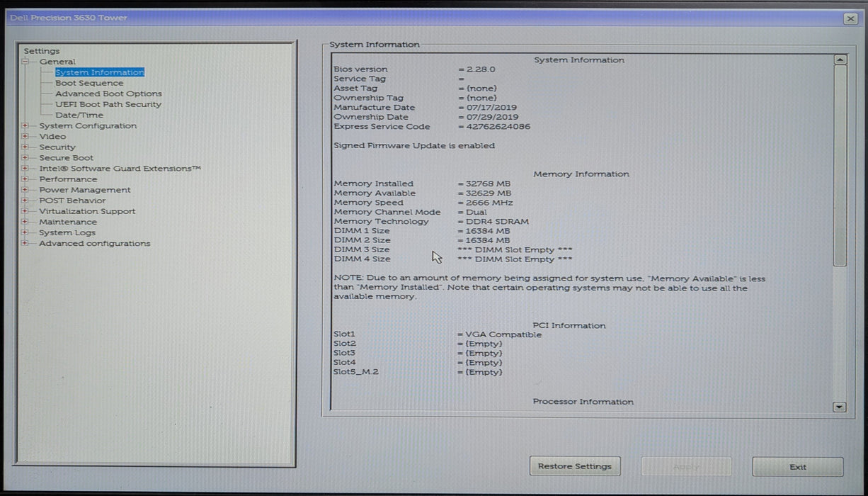
Task: Expand the Secure Boot node
Action: coord(25,157)
